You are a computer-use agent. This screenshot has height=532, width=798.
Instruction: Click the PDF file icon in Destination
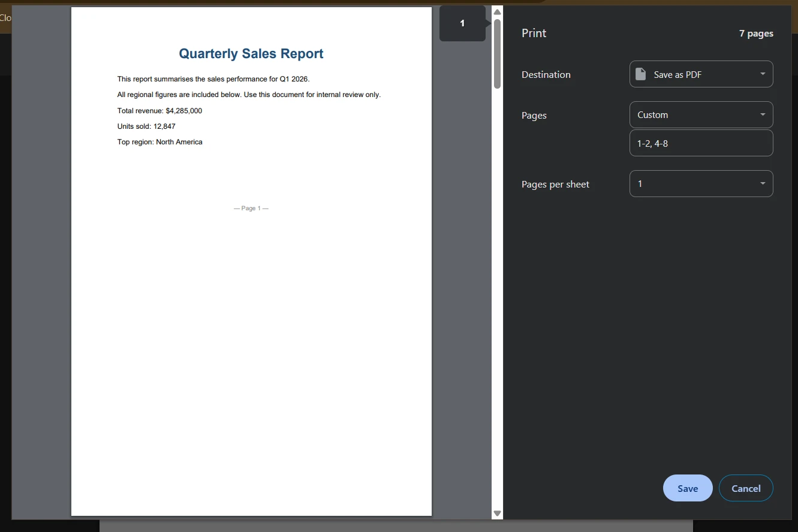641,74
